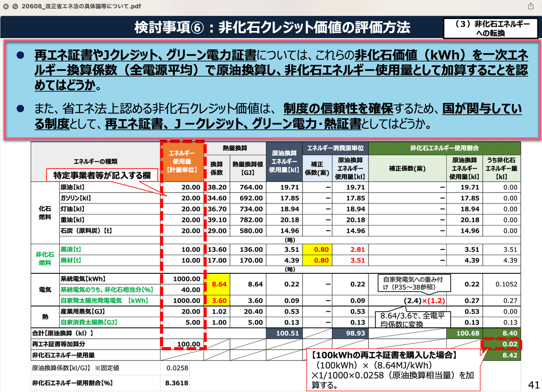542x392 pixels.
Task: Click the 石炭（原料炭）【t】 row label
Action: 85,231
